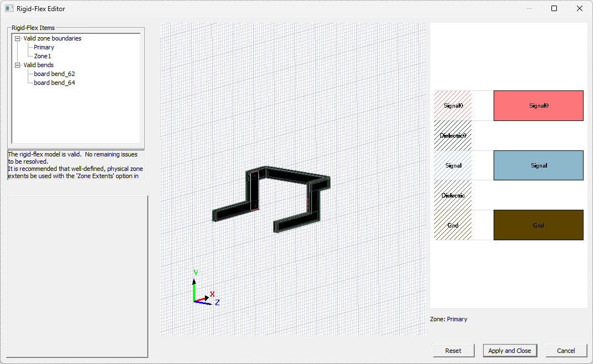This screenshot has width=593, height=364.
Task: Collapse the Valid zone boundaries branch
Action: pos(17,38)
